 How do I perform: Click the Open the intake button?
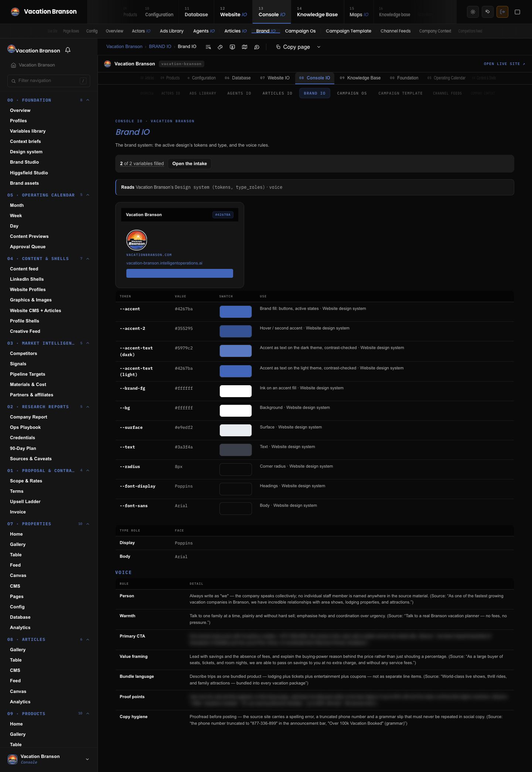(190, 164)
